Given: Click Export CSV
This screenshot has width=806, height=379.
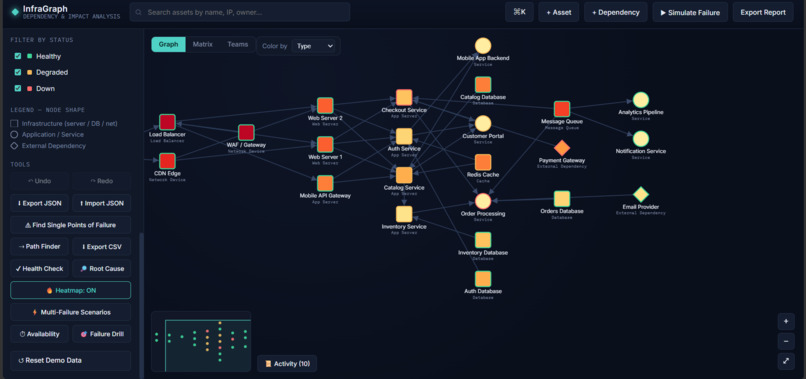Looking at the screenshot, I should click(x=102, y=247).
